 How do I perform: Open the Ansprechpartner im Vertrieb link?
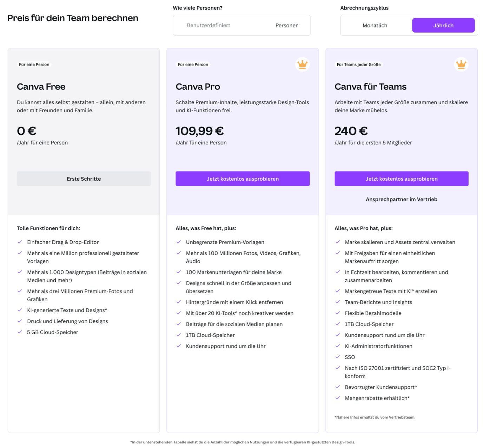click(401, 199)
